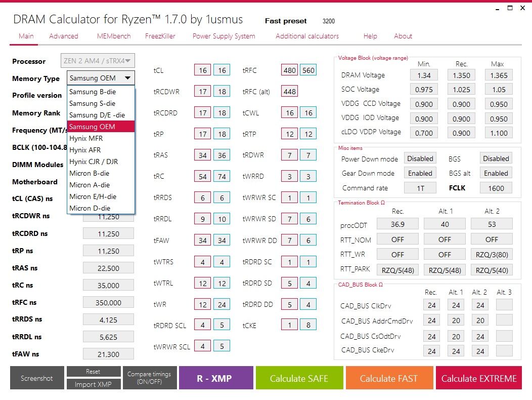
Task: Select highlighted Samsung OEM list entry
Action: pos(101,127)
